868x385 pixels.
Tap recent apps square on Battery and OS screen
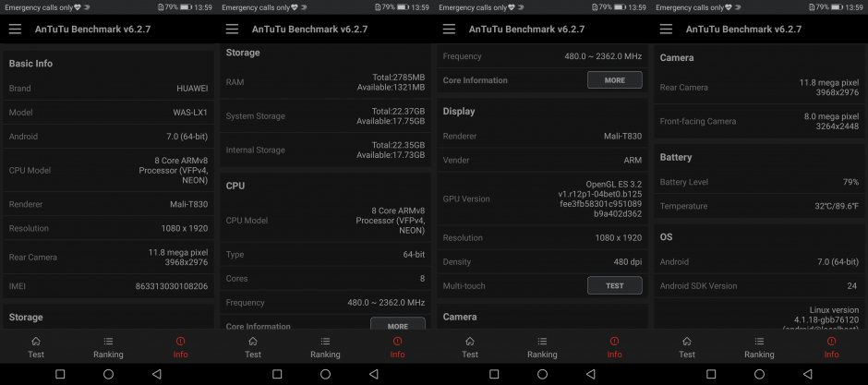[711, 375]
